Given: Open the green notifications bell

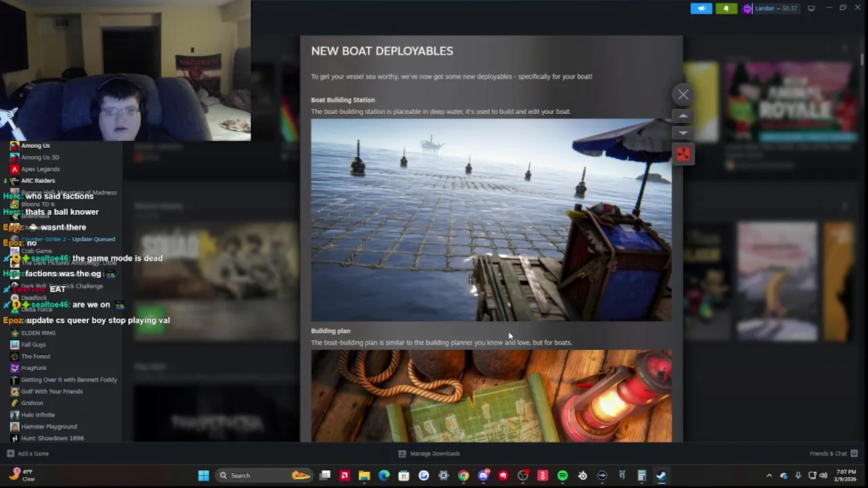Looking at the screenshot, I should [726, 8].
